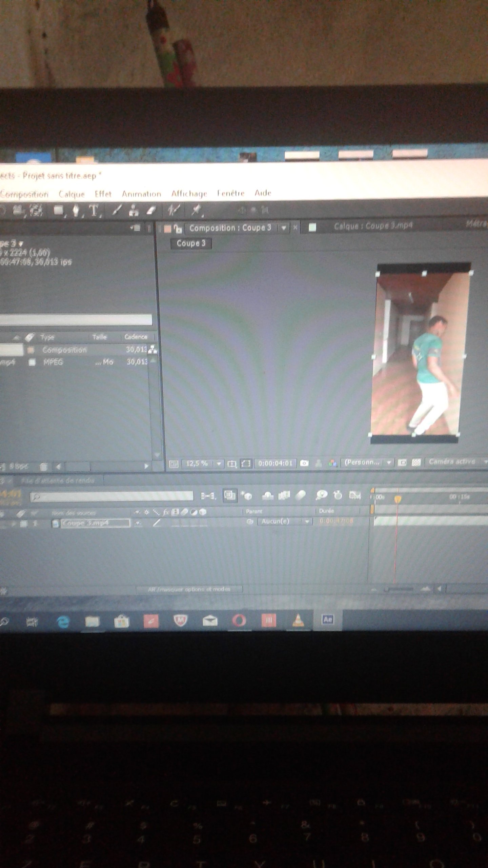Click the timeline zoom slider
This screenshot has width=488, height=868.
pos(399,589)
